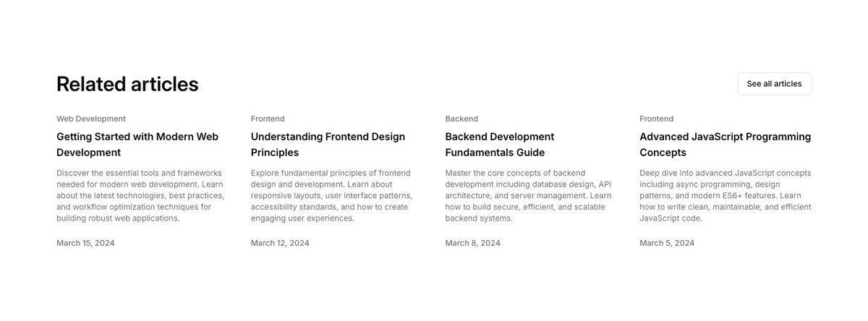Click the March 15, 2024 date

[x=85, y=243]
